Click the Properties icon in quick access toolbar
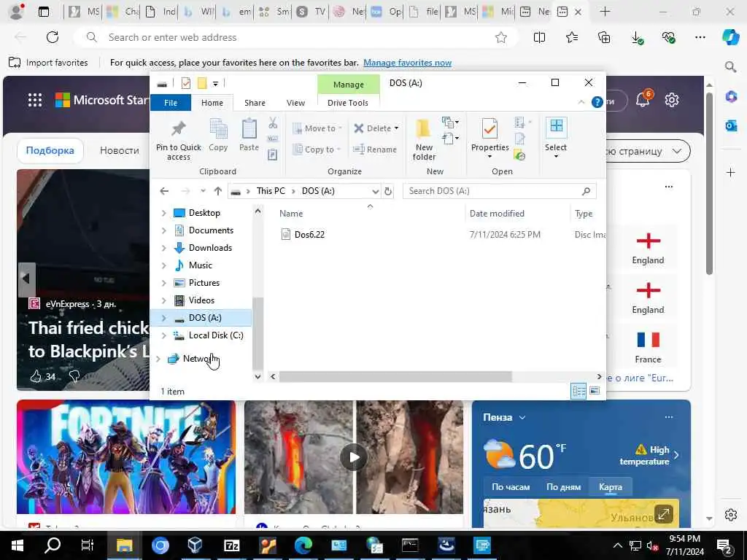The width and height of the screenshot is (747, 560). [x=186, y=83]
